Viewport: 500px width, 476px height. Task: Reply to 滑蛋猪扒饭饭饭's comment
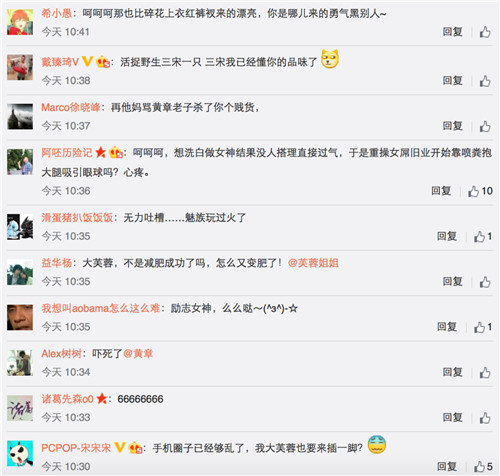pos(447,236)
